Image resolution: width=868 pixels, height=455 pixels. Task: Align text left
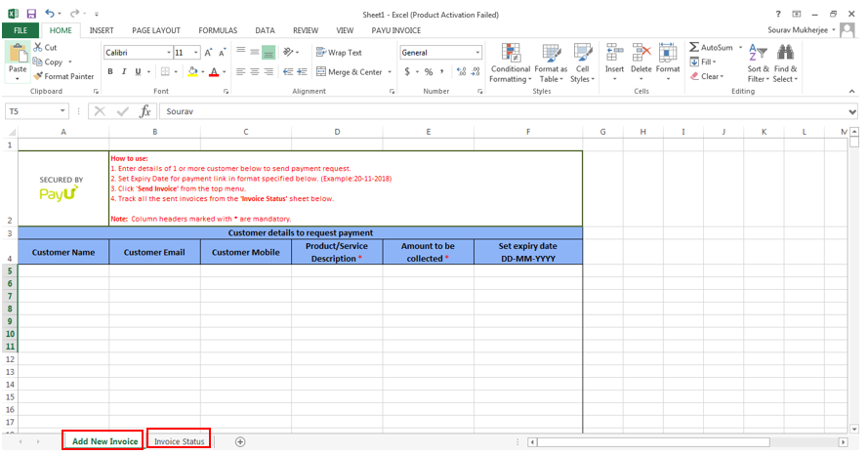(x=241, y=72)
